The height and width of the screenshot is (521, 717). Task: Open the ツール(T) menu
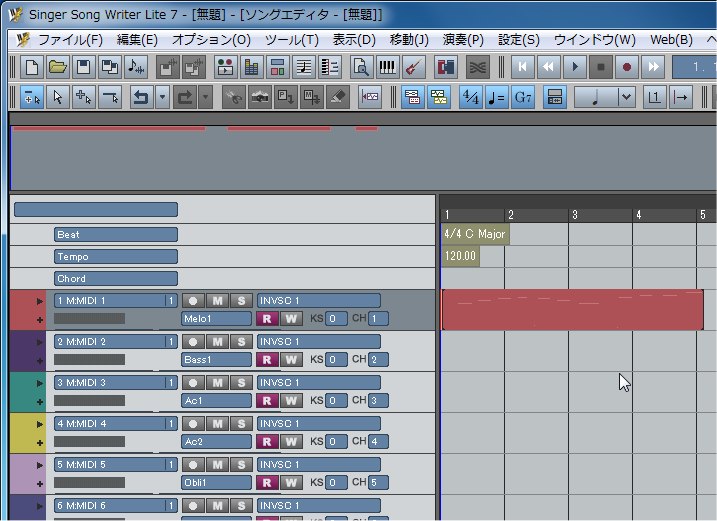pyautogui.click(x=292, y=40)
